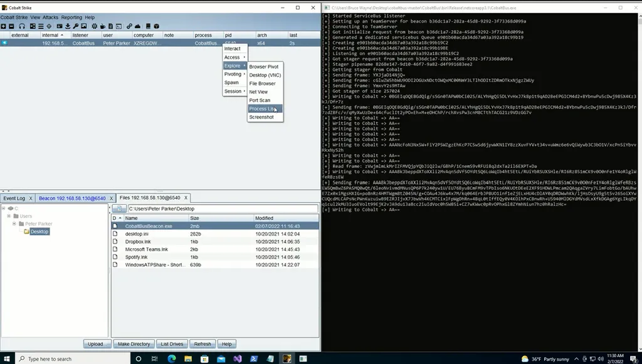The height and width of the screenshot is (364, 642).
Task: Select Process List from Explore submenu
Action: [x=265, y=109]
